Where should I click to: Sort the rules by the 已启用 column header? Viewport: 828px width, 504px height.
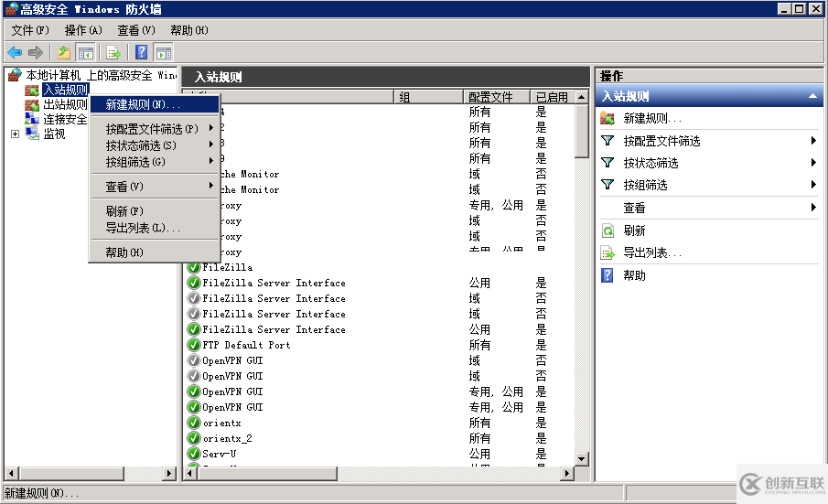[x=552, y=97]
